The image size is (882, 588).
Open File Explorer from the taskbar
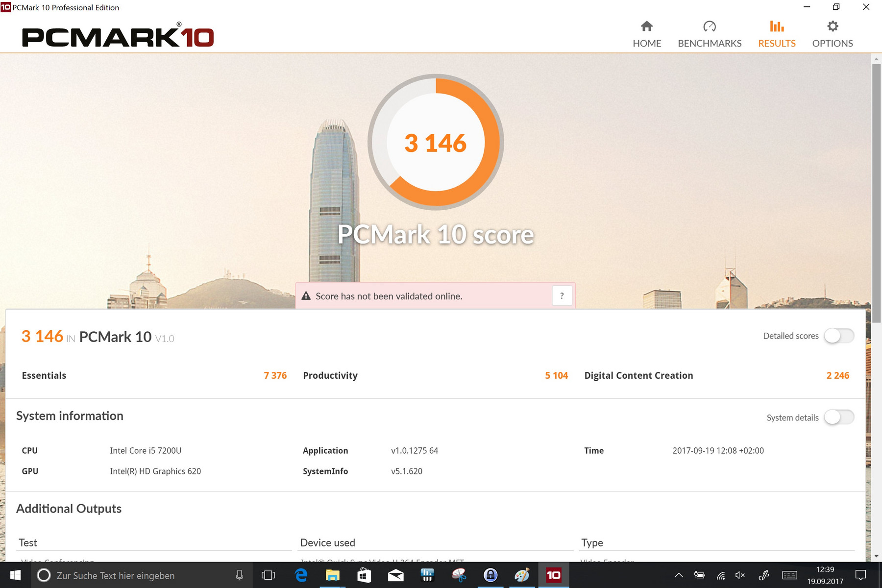pos(333,575)
